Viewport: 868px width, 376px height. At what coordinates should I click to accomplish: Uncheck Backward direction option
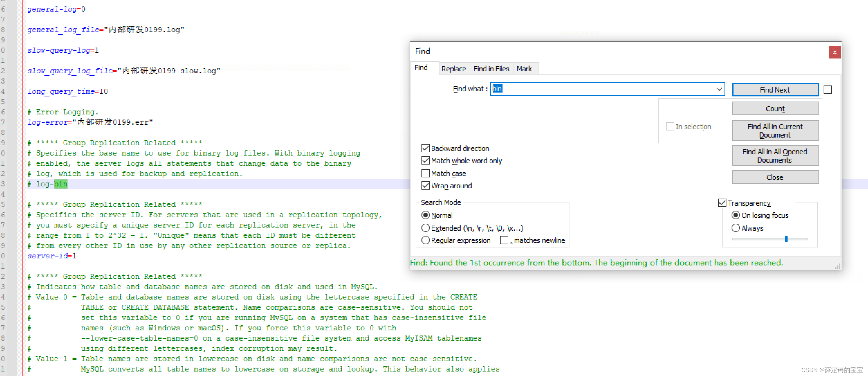tap(426, 148)
